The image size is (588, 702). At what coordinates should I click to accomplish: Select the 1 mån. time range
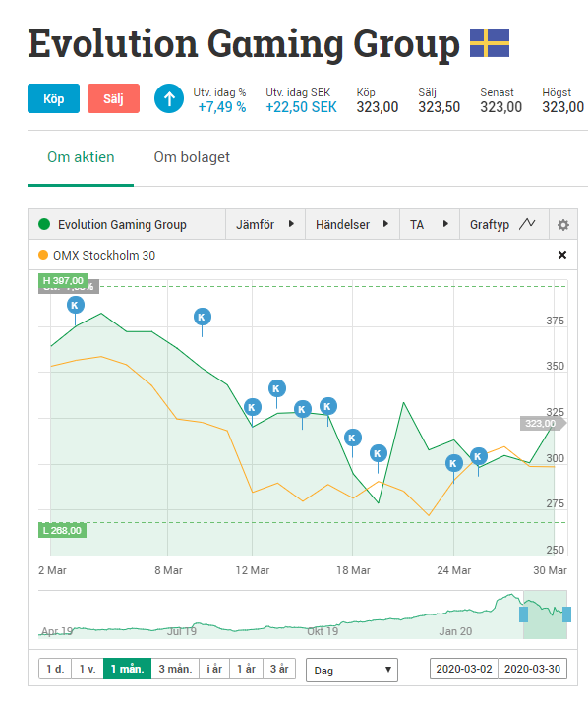click(x=127, y=669)
